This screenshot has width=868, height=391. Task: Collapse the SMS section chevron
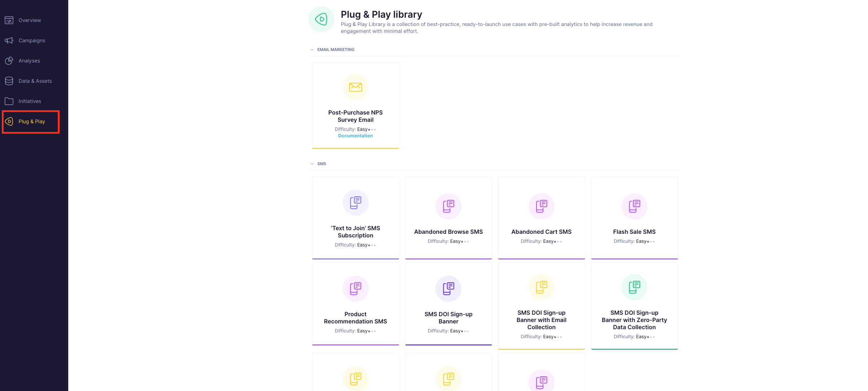click(312, 164)
